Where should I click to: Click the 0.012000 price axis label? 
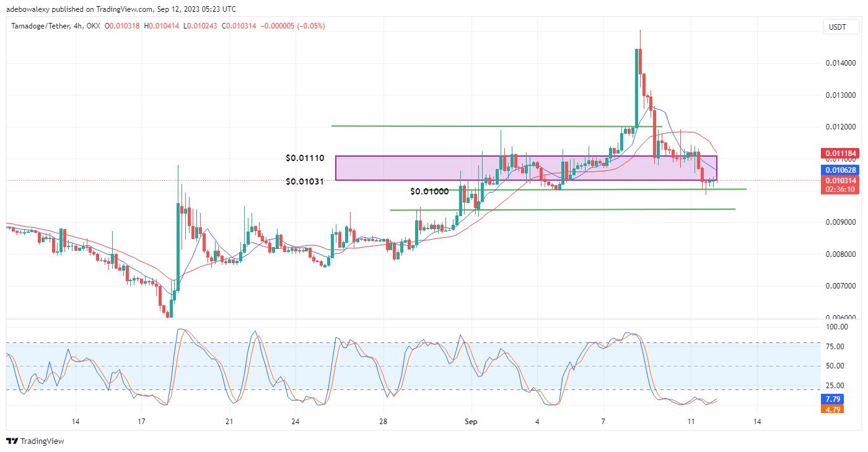coord(841,127)
